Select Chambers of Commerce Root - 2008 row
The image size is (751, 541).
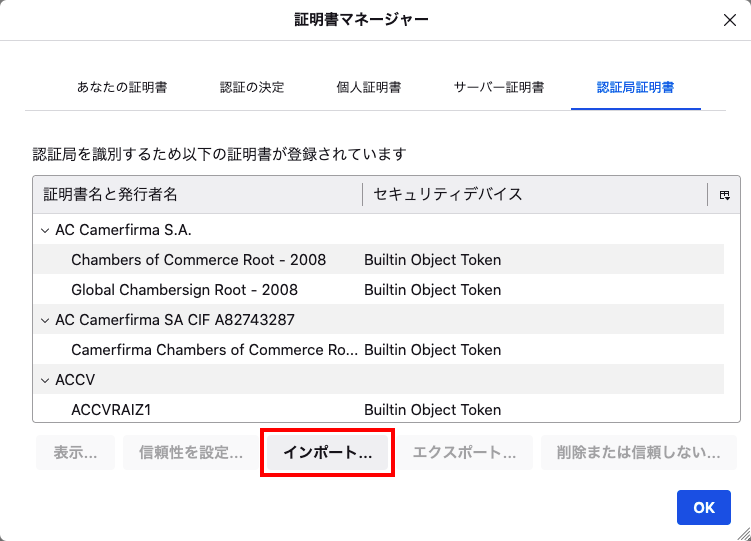379,259
